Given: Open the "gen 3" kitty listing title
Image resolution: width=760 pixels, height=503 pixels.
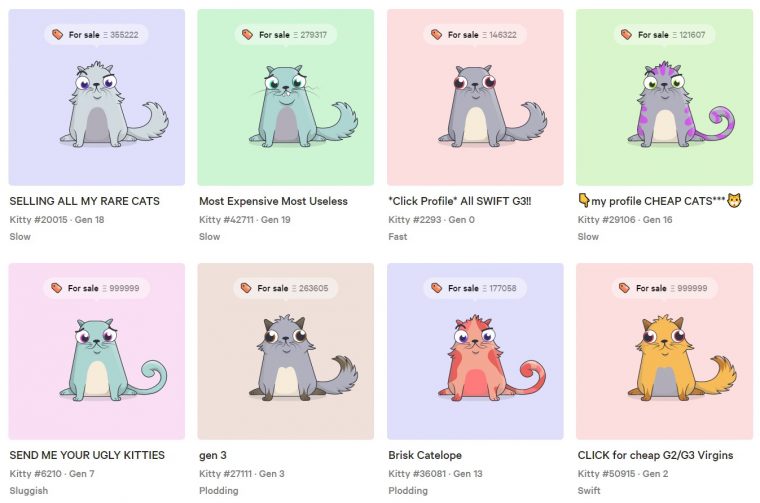Looking at the screenshot, I should pyautogui.click(x=213, y=456).
